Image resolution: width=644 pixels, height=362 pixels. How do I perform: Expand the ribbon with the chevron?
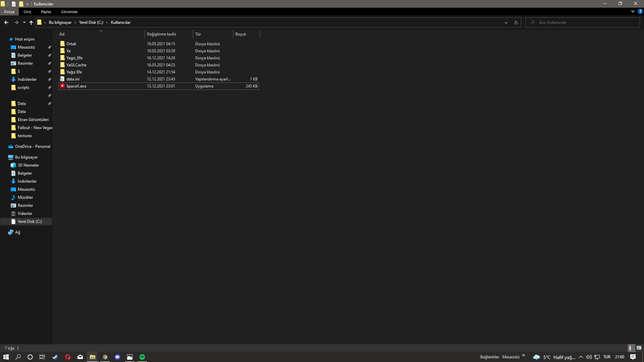tap(633, 11)
